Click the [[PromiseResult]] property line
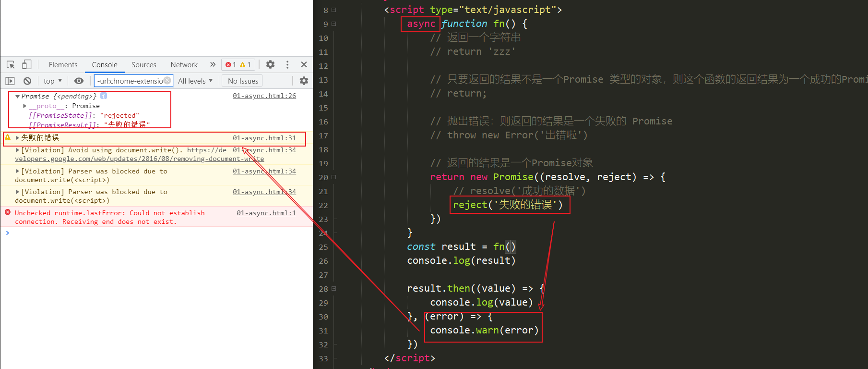This screenshot has height=369, width=868. (x=89, y=124)
